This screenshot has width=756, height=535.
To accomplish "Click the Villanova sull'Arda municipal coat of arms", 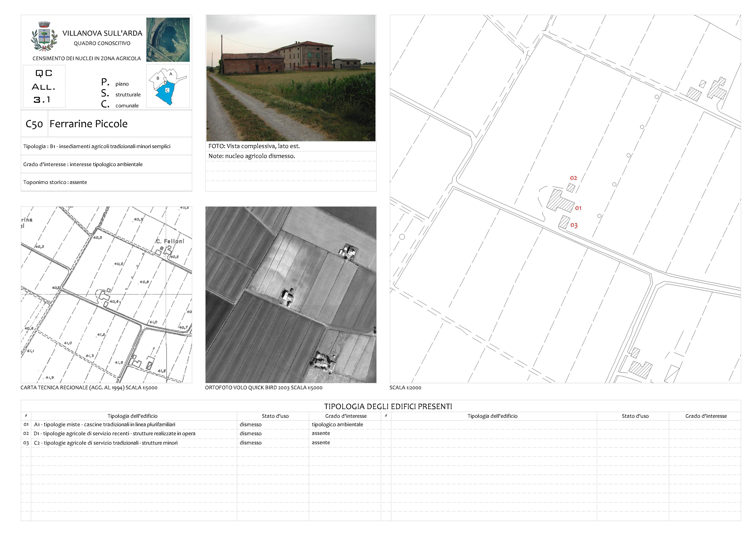I will [x=44, y=36].
